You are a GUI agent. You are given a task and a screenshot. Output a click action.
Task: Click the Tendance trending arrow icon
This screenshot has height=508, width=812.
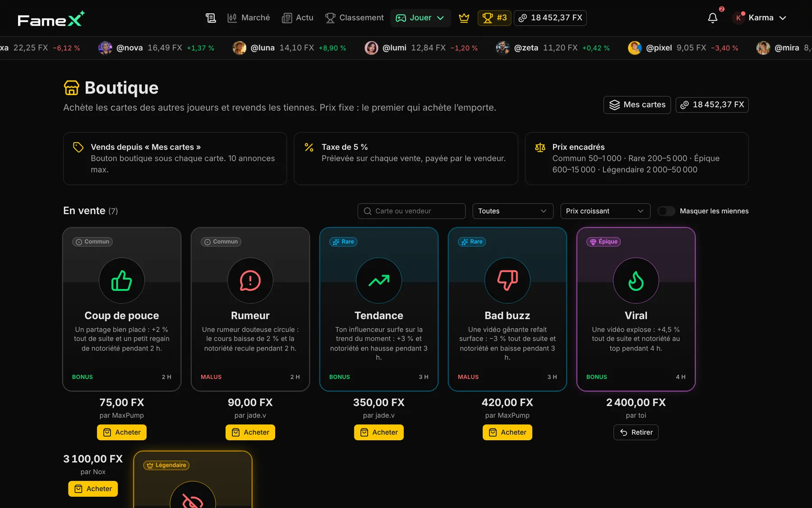379,280
